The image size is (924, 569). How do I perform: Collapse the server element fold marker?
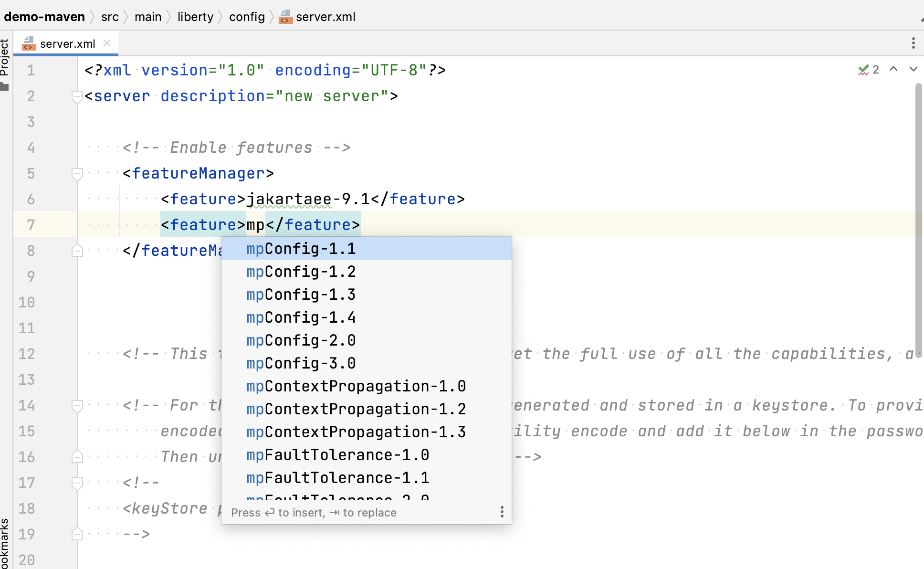click(x=77, y=96)
